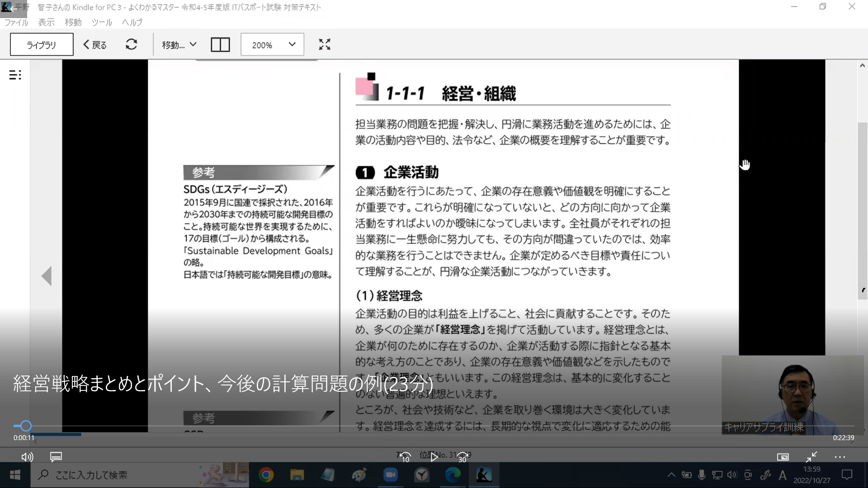Image resolution: width=868 pixels, height=488 pixels.
Task: Exit full screen video mode
Action: click(811, 457)
